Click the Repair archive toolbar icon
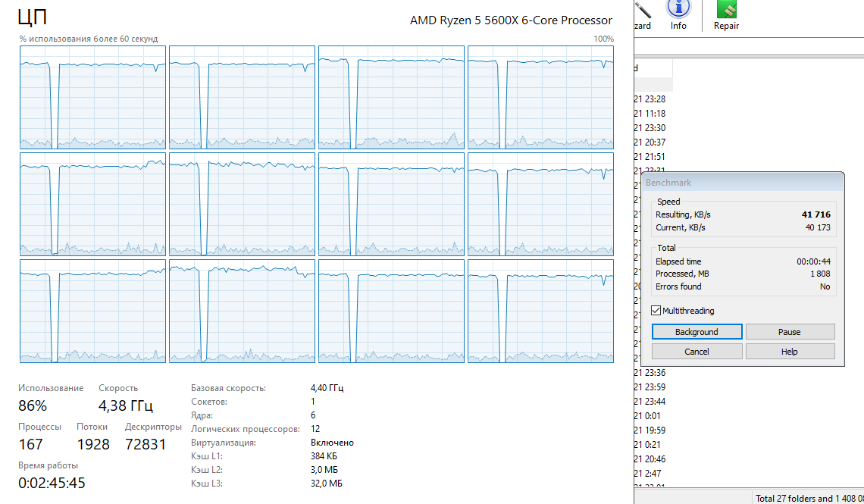This screenshot has width=864, height=504. 726,15
